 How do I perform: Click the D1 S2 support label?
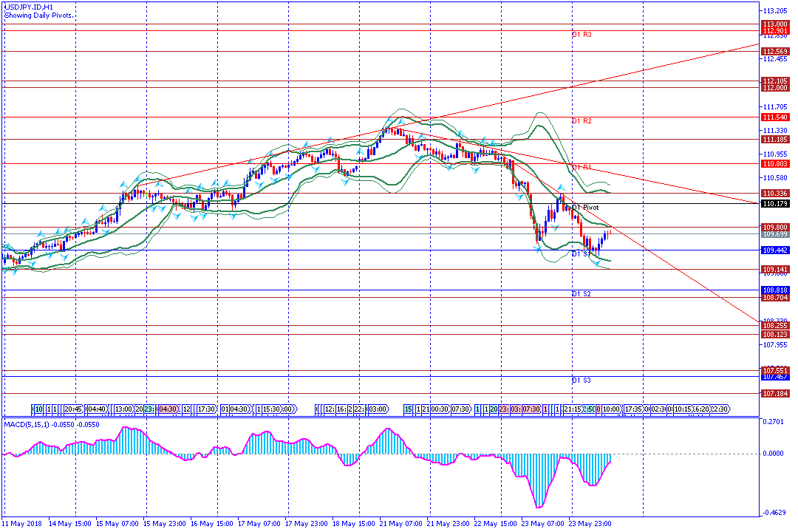(582, 294)
